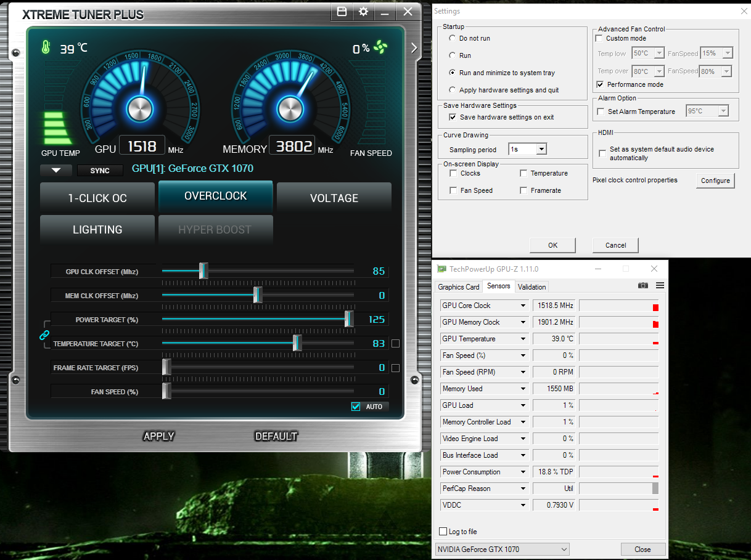Click the green fan icon
Viewport: 751px width, 560px height.
(380, 47)
